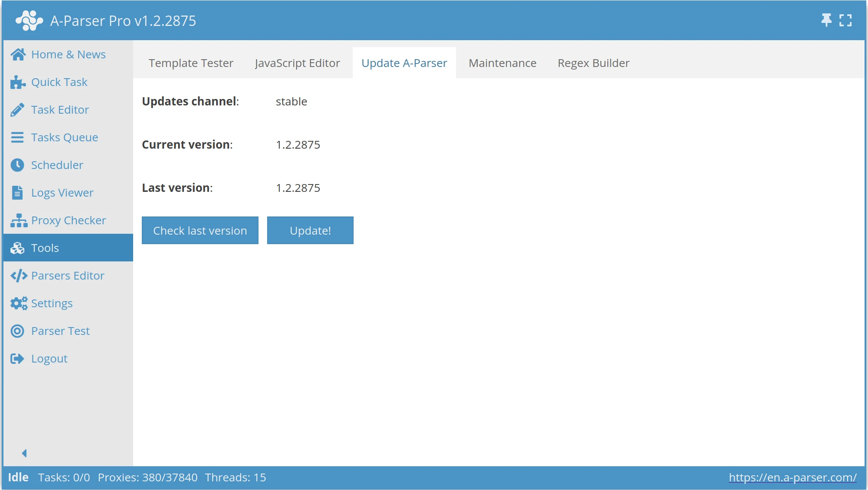
Task: Open Scheduler using the clock icon
Action: [18, 165]
